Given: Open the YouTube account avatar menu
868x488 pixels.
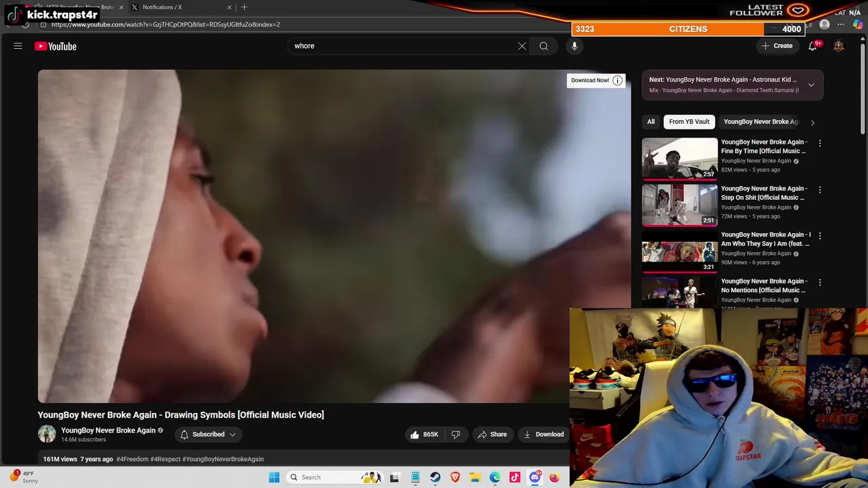Looking at the screenshot, I should (x=839, y=46).
